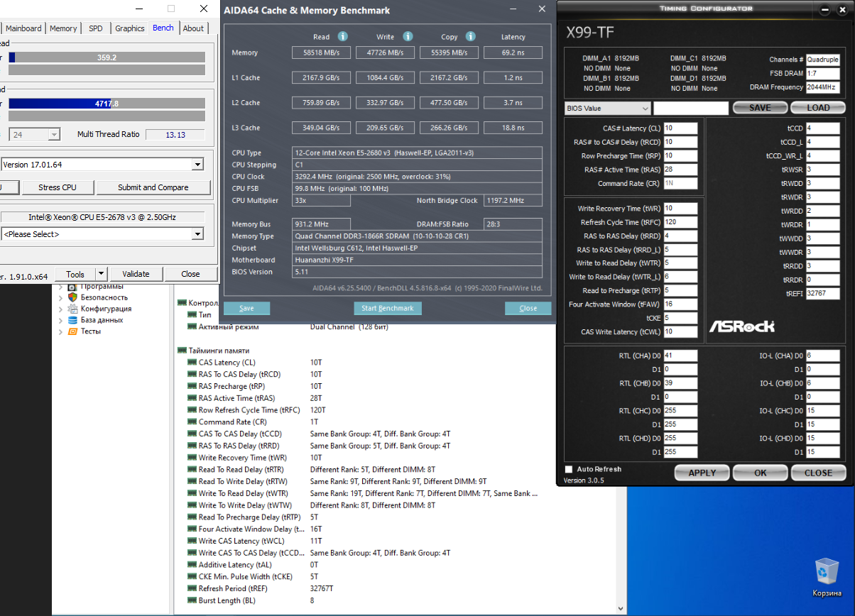Switch to the Memory tab in CPU-Z
Image resolution: width=855 pixels, height=616 pixels.
tap(63, 28)
